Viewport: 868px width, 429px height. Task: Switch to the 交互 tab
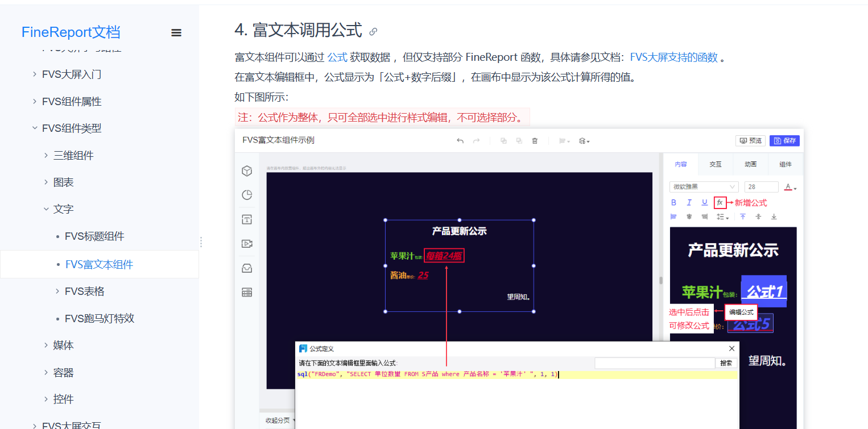(x=716, y=164)
